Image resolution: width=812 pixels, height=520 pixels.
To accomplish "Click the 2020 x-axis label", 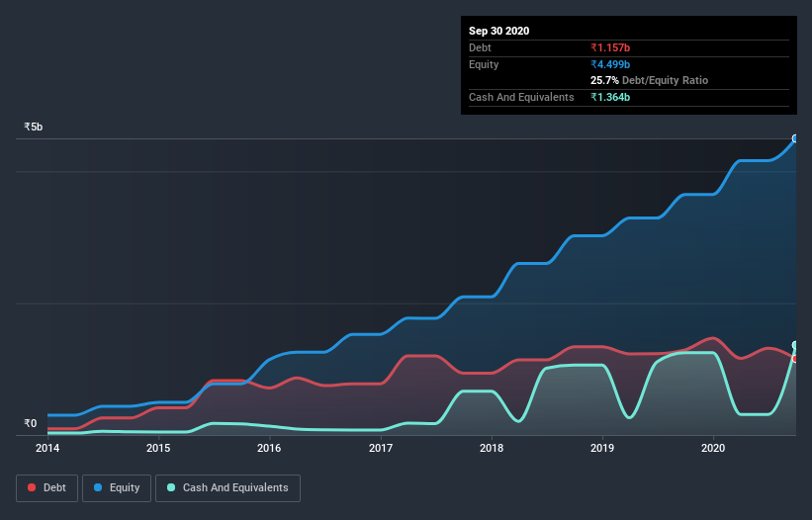I will coord(713,448).
